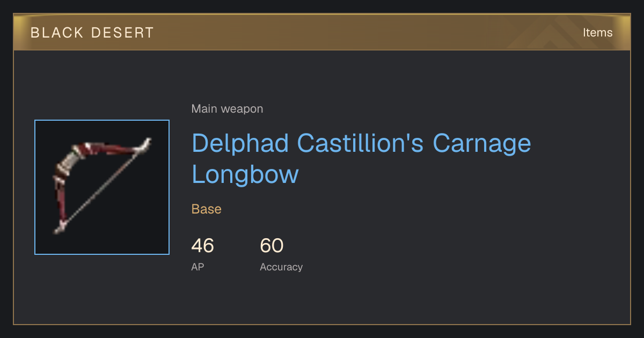Click the blue-bordered item thumbnail frame
Screen dimensions: 644x338
[x=102, y=187]
